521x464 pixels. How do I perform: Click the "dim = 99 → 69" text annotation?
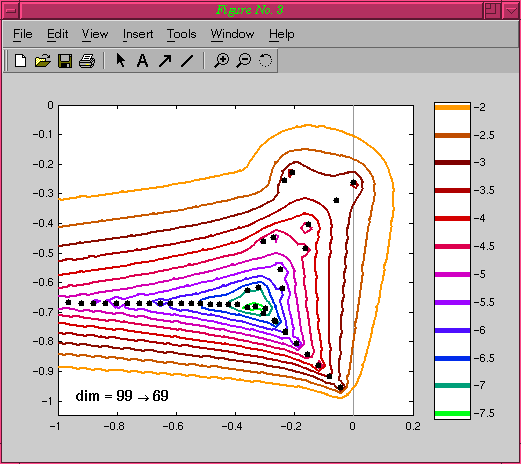coord(122,396)
